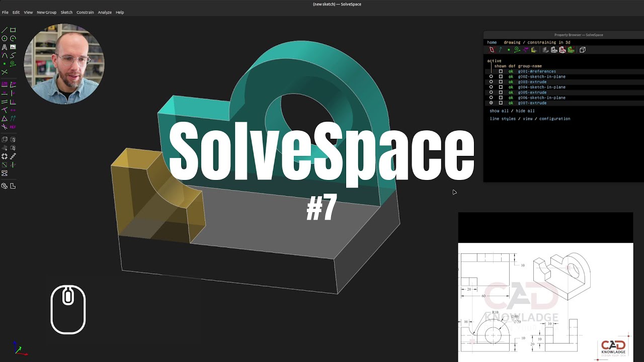Apply Angle constraint
The width and height of the screenshot is (644, 362).
click(x=13, y=84)
